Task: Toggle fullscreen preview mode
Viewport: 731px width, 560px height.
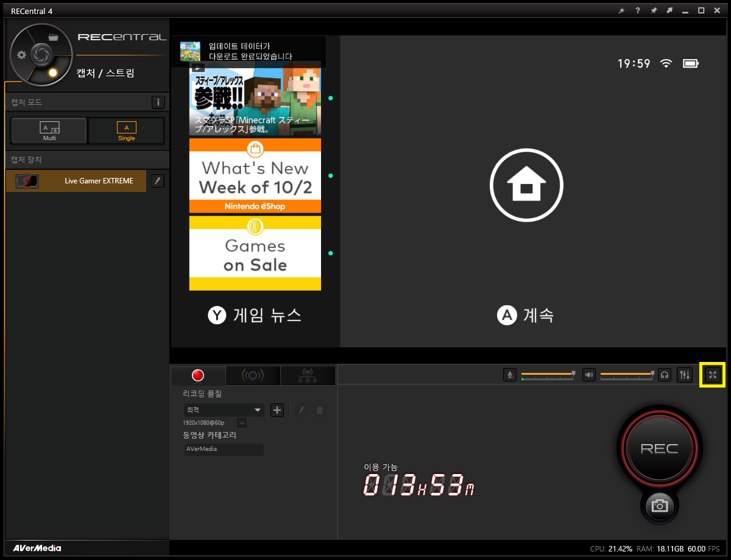Action: (x=712, y=375)
